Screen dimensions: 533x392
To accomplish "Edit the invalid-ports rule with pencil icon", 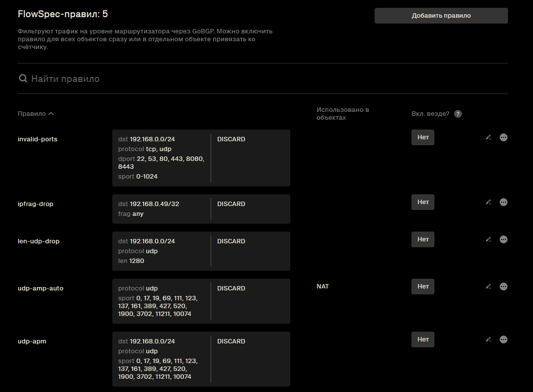I will pyautogui.click(x=488, y=137).
